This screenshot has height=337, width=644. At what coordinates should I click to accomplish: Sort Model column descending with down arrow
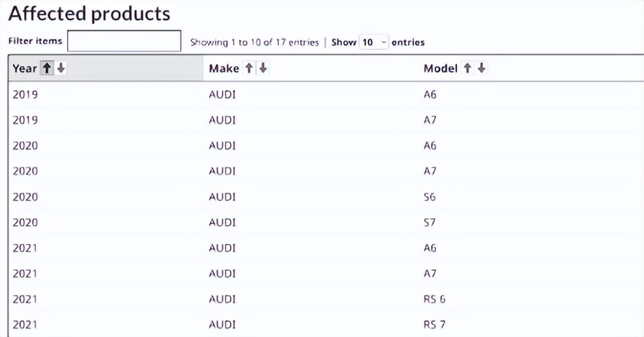[481, 68]
